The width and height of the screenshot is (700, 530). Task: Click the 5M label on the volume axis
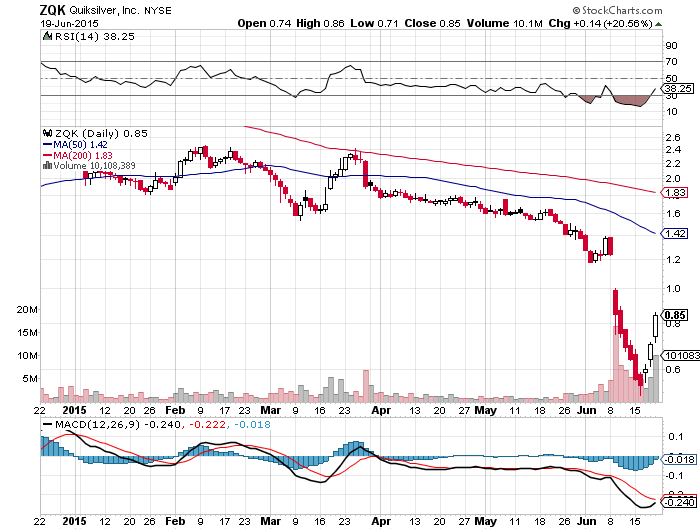coord(30,379)
